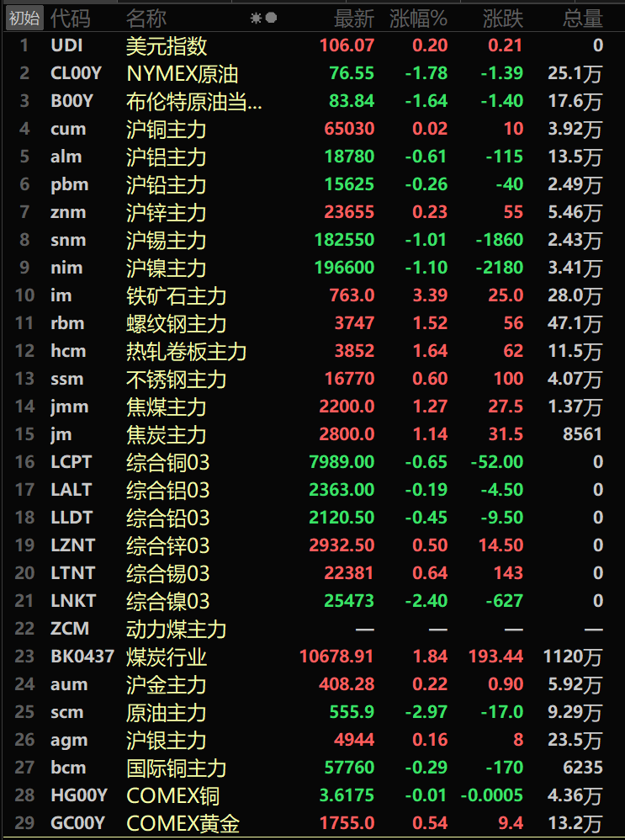Click change -0.0005 of COMEX铜
The width and height of the screenshot is (625, 840).
[491, 795]
